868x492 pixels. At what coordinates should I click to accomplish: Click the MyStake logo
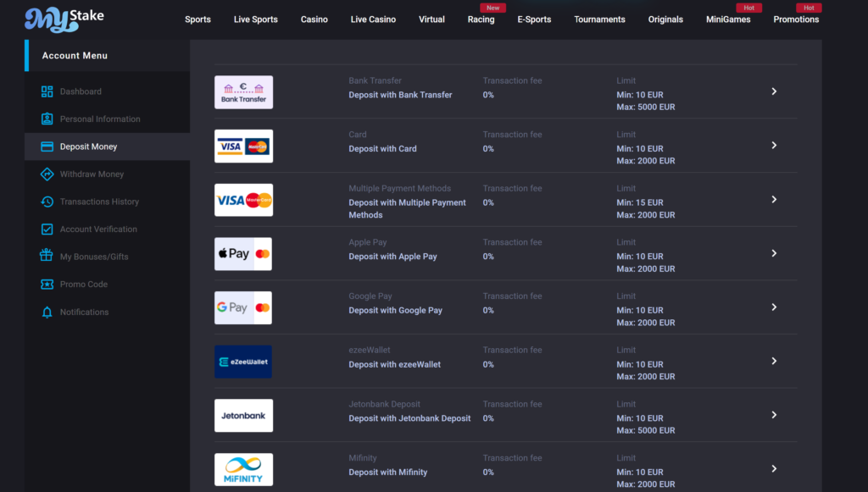(64, 20)
